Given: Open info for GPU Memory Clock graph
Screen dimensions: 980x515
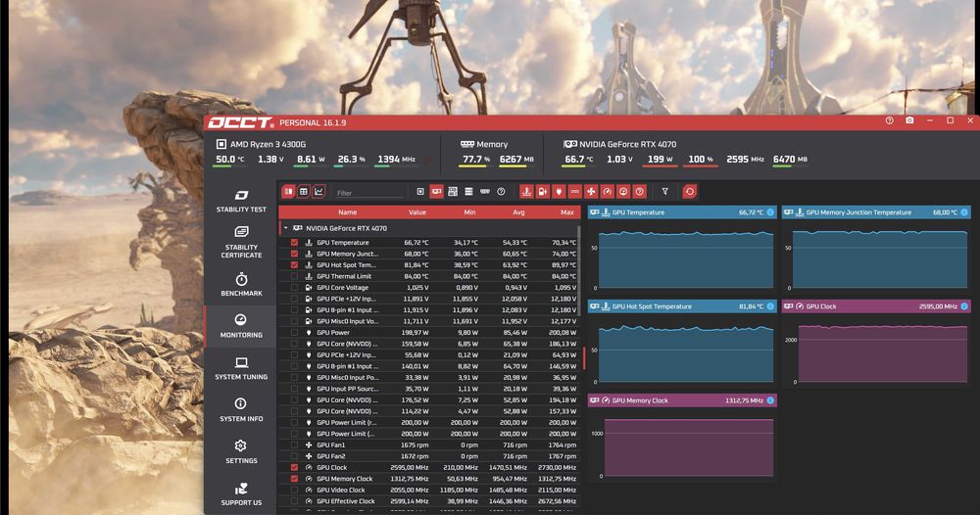Looking at the screenshot, I should pyautogui.click(x=770, y=400).
